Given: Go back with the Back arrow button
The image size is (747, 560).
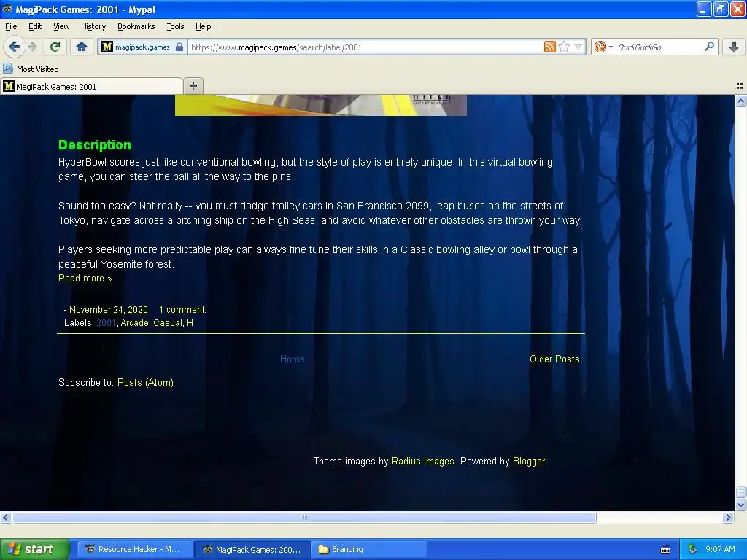Looking at the screenshot, I should click(14, 47).
